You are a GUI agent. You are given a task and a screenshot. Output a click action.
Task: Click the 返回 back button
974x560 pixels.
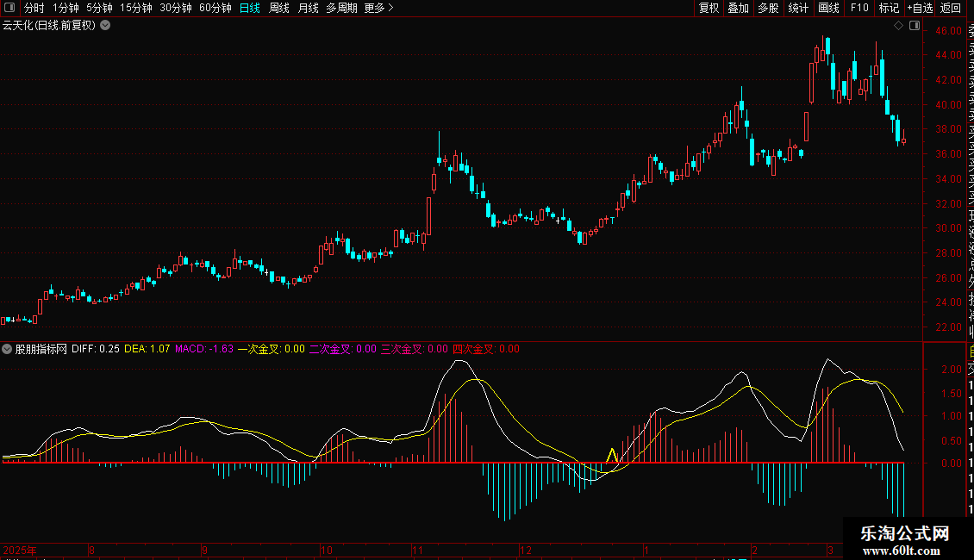[951, 8]
